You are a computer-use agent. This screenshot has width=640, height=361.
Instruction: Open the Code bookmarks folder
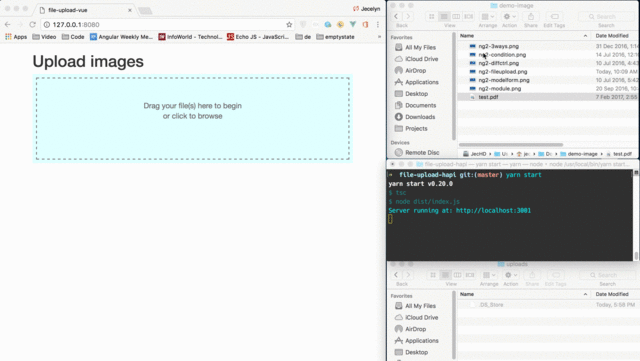(x=73, y=37)
